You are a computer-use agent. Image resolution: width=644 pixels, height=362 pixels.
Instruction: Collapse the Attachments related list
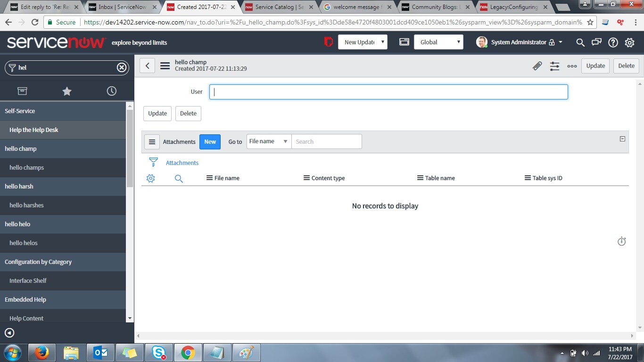(x=622, y=139)
